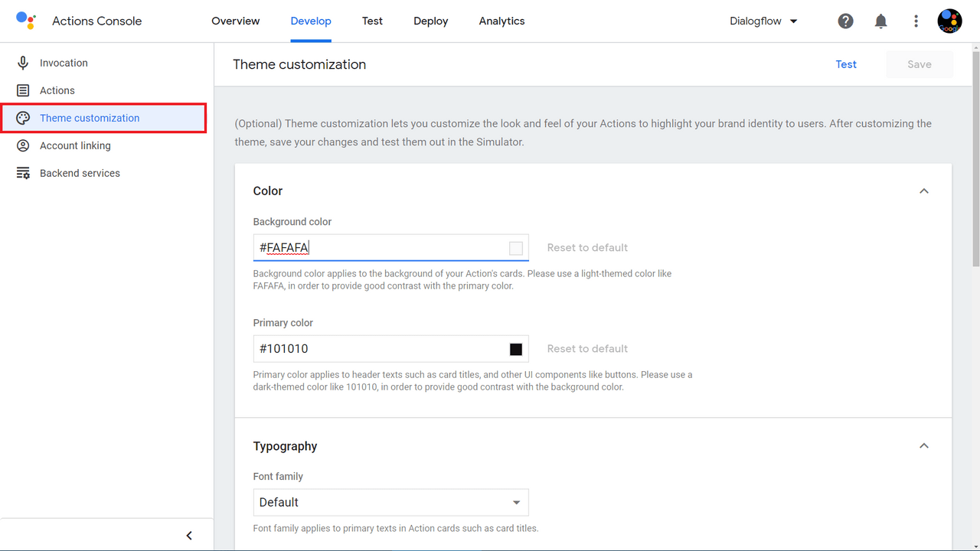Click the Actions list icon
Screen dimensions: 980x551
pos(23,90)
